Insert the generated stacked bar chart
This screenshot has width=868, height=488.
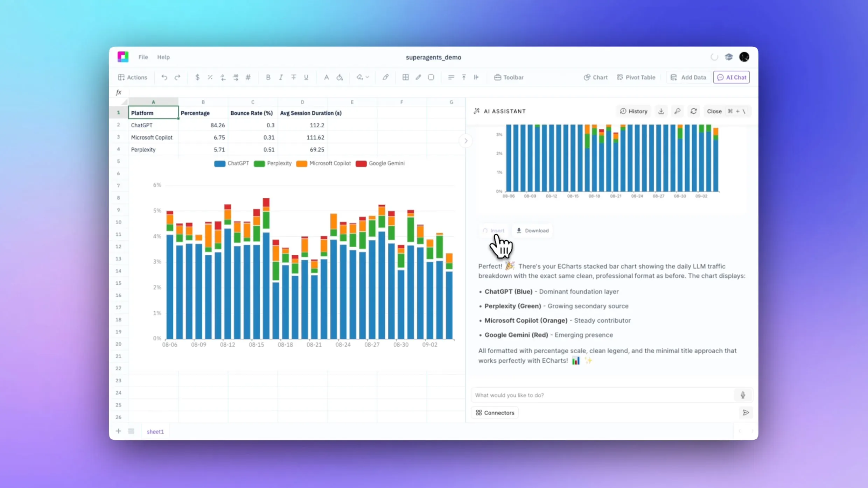pyautogui.click(x=493, y=231)
